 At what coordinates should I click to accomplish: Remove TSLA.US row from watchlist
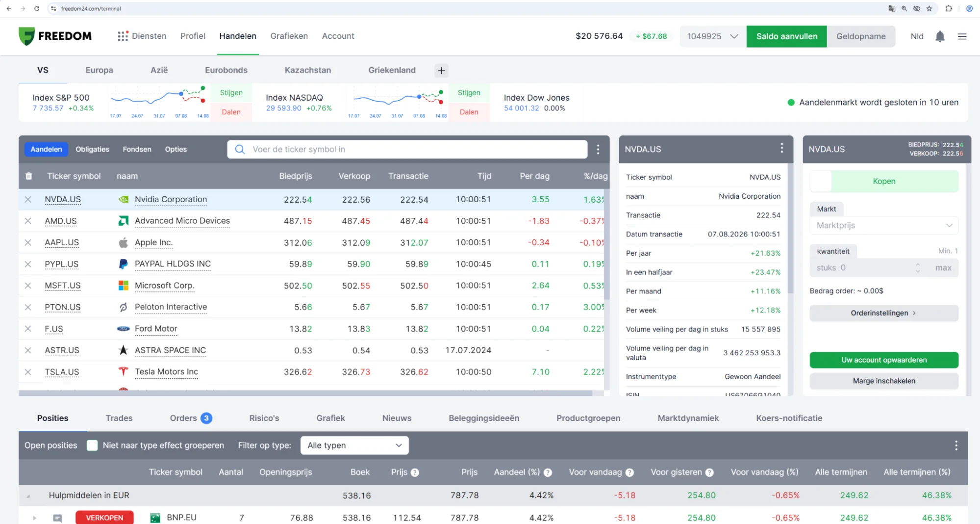[28, 372]
